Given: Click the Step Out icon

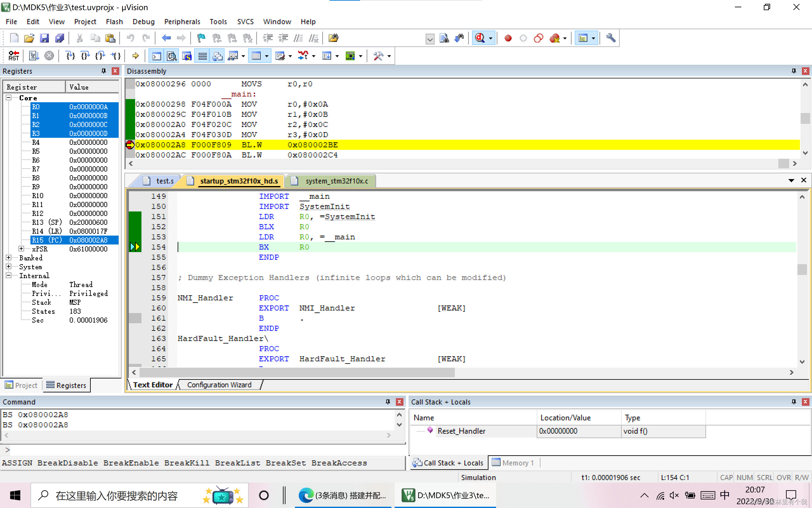Looking at the screenshot, I should tap(100, 56).
